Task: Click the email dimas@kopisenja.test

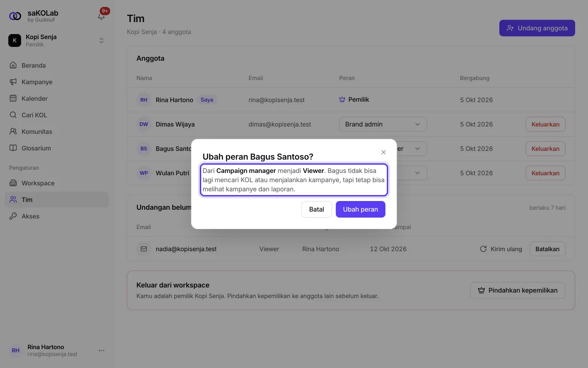Action: (x=280, y=124)
